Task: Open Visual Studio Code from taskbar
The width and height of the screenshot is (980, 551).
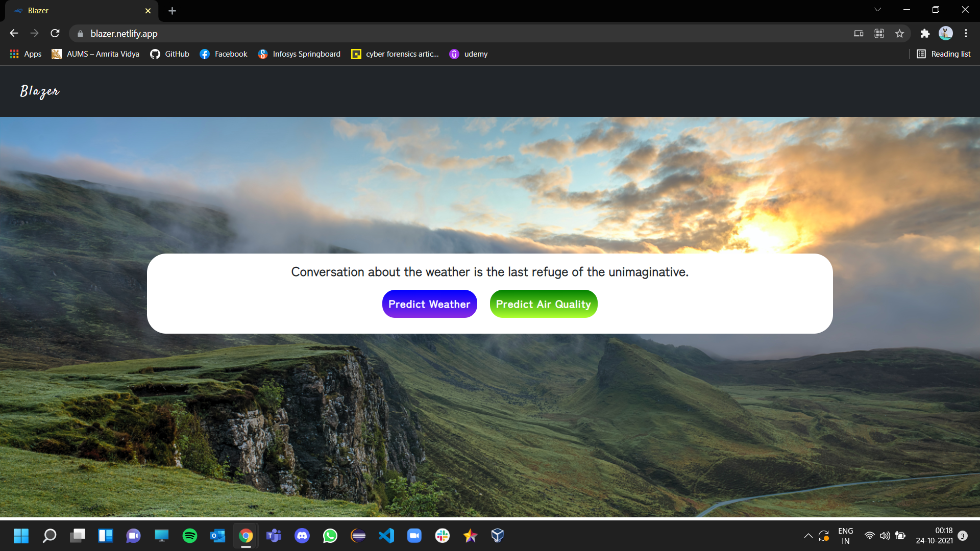Action: [386, 536]
